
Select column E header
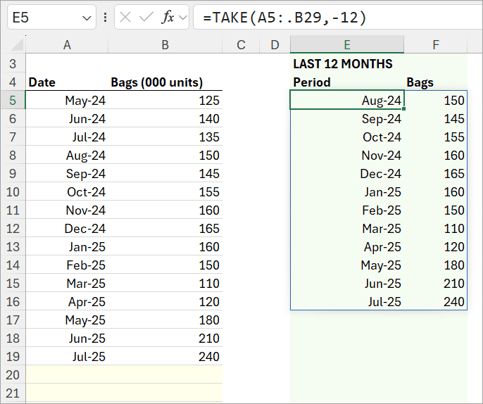pos(347,45)
